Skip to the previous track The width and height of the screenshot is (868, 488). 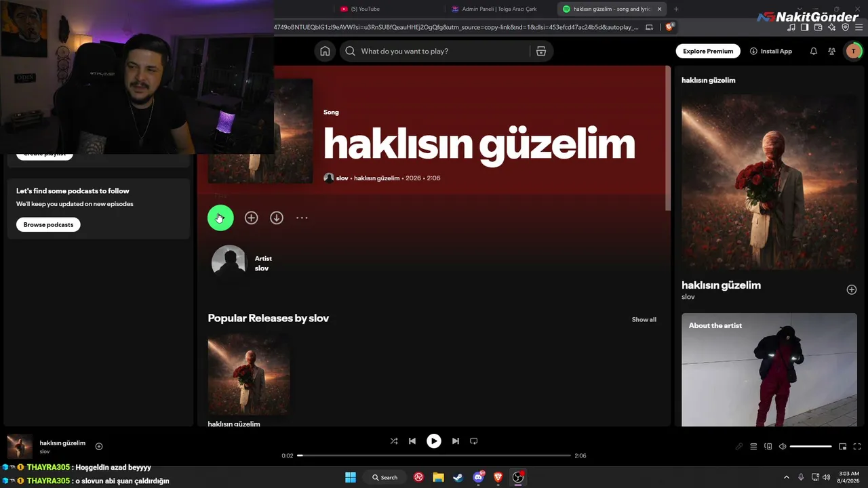click(x=412, y=441)
